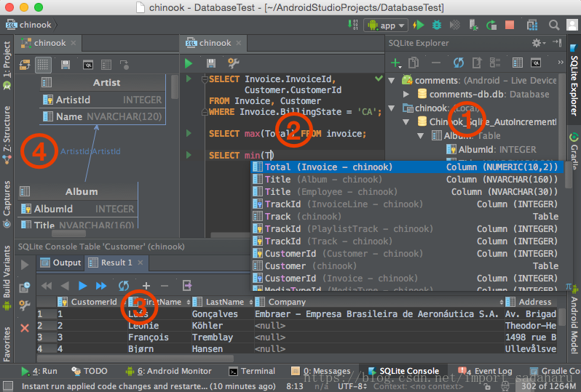Open the 1: Project side panel

tap(7, 65)
